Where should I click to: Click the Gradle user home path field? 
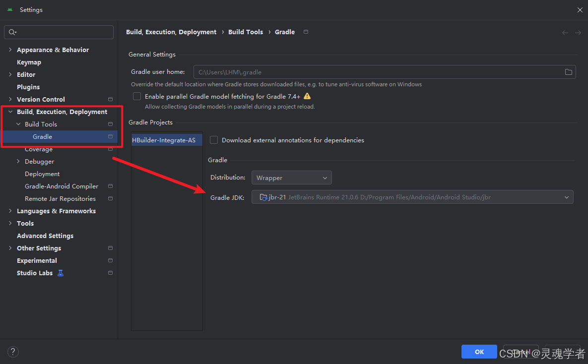(385, 72)
